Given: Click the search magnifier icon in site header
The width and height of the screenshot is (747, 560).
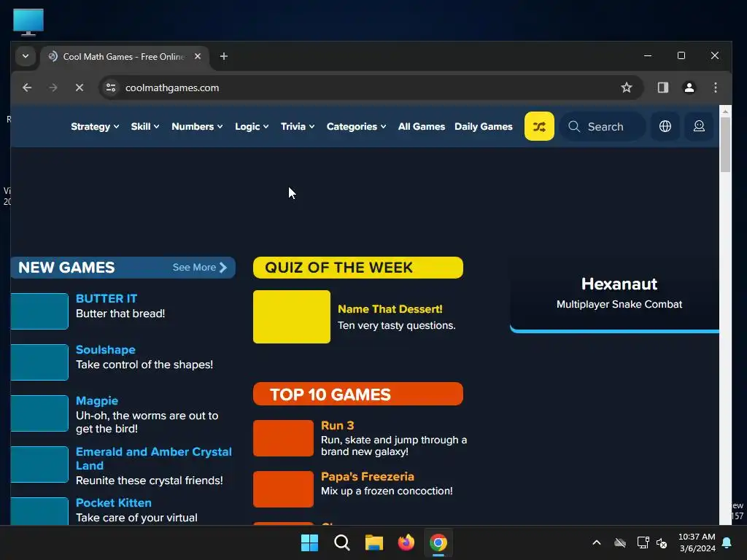Looking at the screenshot, I should (x=574, y=127).
